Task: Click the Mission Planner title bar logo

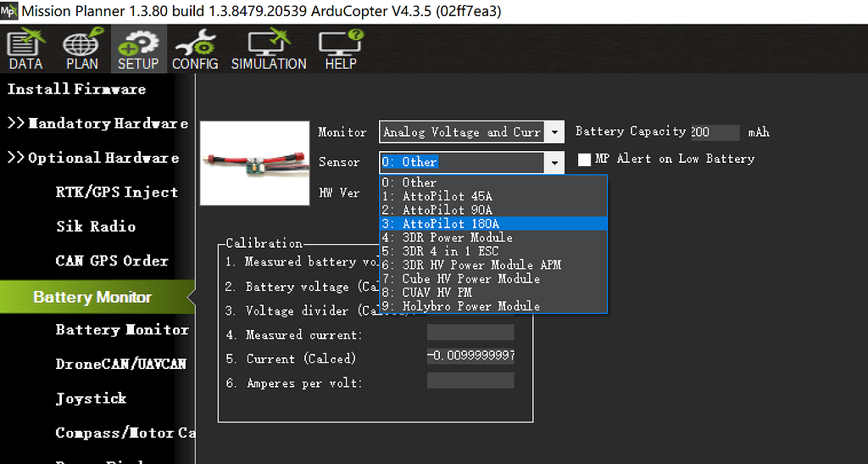Action: [x=8, y=11]
